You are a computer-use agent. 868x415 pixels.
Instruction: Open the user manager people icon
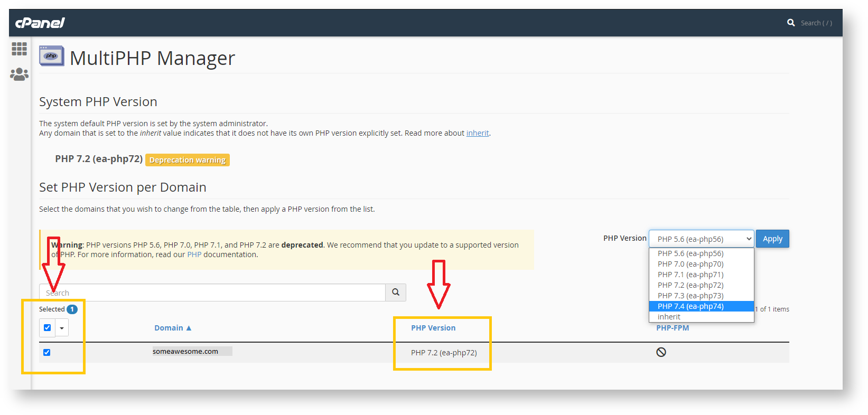[x=19, y=74]
